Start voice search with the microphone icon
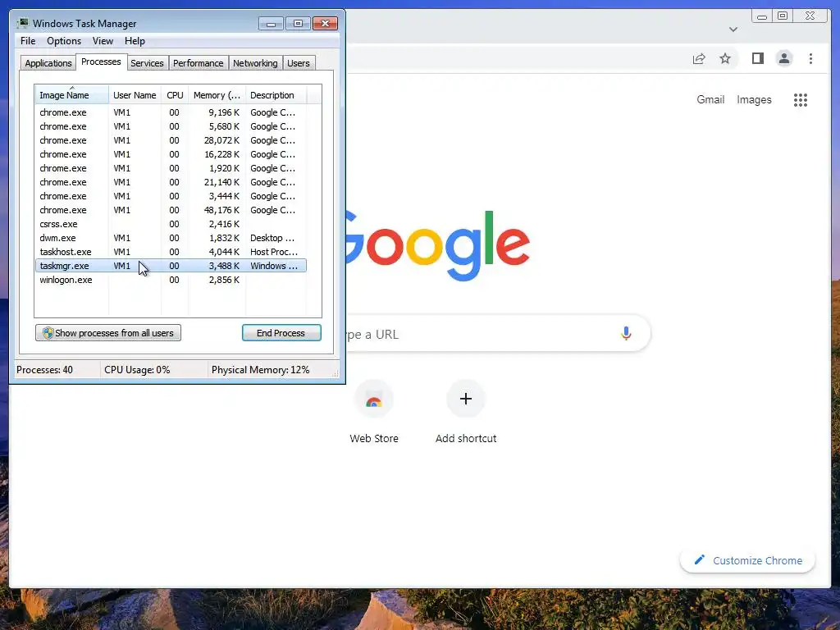 [626, 333]
